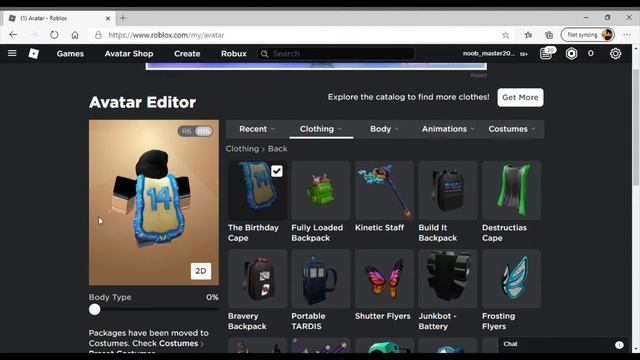640x360 pixels.
Task: View site info via lock icon
Action: pos(98,35)
